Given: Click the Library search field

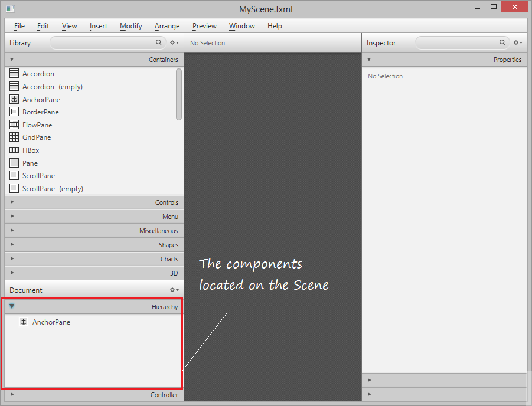Looking at the screenshot, I should coord(108,42).
